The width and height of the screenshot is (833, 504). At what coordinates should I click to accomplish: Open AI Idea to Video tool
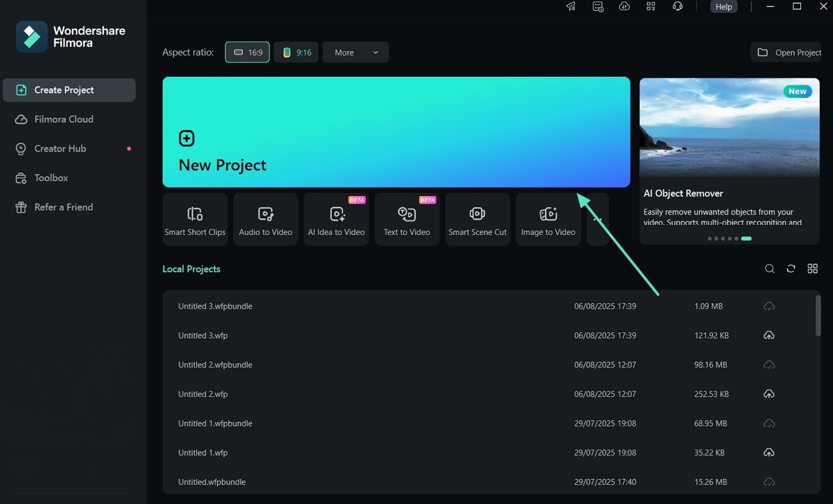336,219
